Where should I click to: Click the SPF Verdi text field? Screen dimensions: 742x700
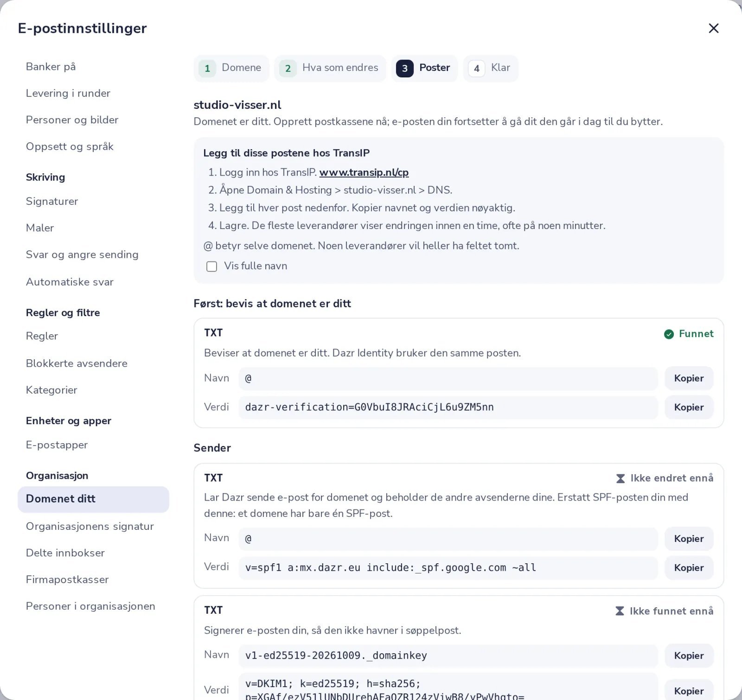point(448,568)
